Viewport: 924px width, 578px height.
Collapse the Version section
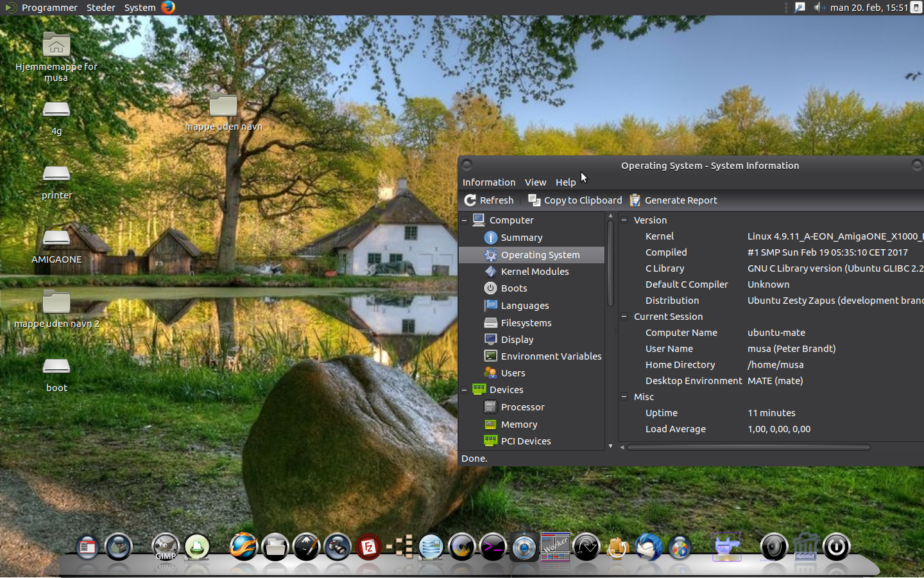[x=624, y=220]
